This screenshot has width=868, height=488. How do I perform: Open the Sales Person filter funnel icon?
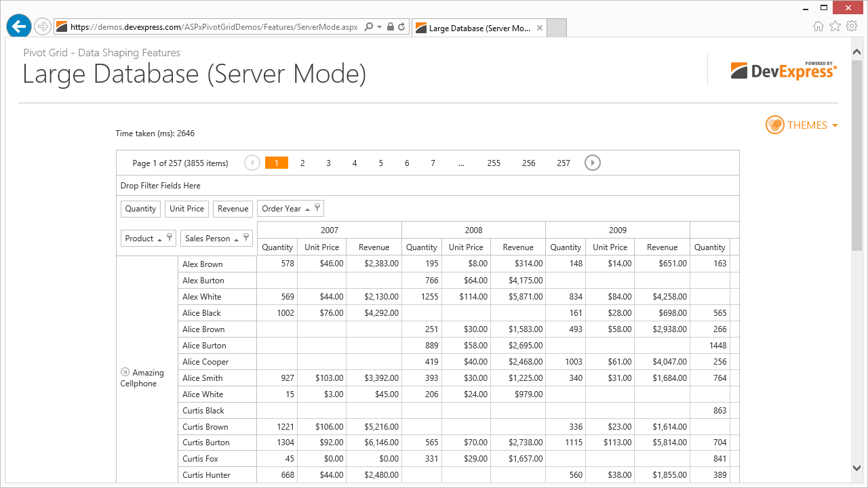click(247, 237)
